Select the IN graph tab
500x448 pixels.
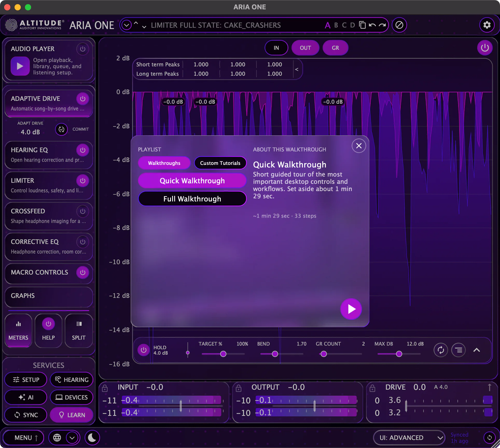coord(276,48)
